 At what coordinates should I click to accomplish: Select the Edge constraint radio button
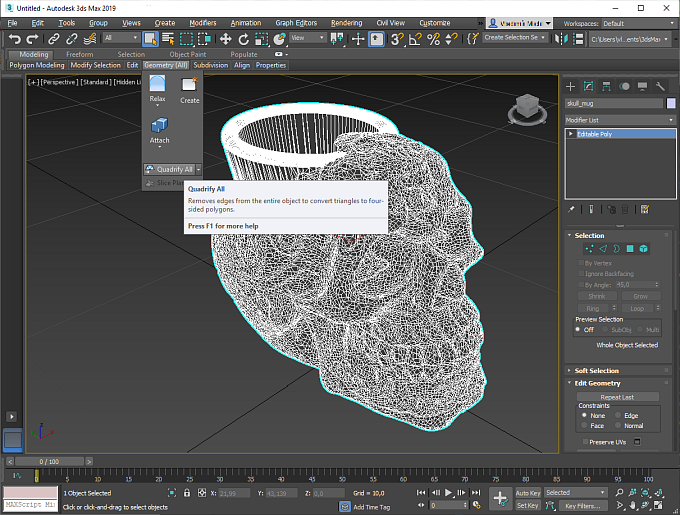pyautogui.click(x=619, y=415)
